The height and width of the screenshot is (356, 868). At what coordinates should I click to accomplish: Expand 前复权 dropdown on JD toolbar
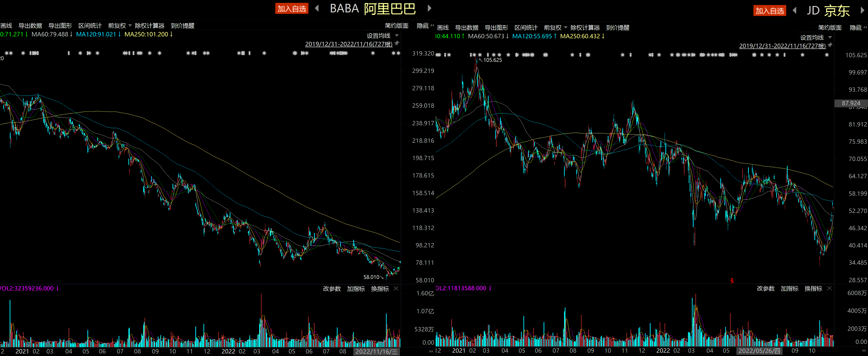click(x=556, y=28)
